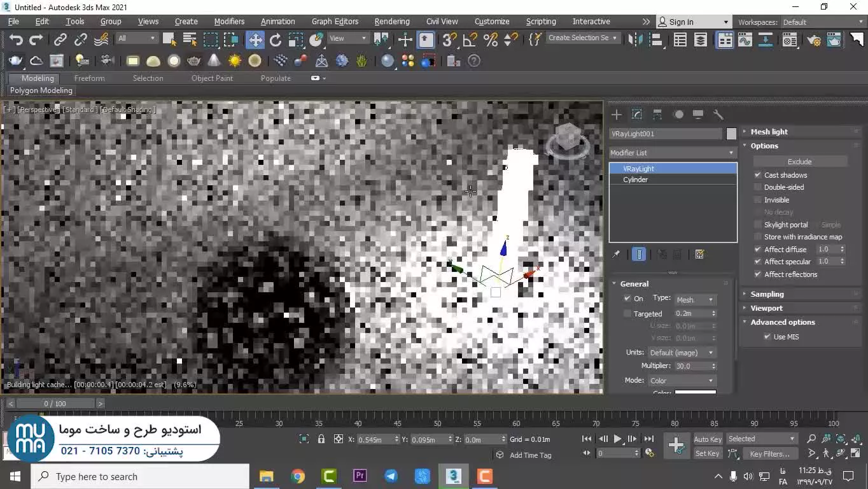Open the light Type dropdown showing Mesh

point(696,300)
